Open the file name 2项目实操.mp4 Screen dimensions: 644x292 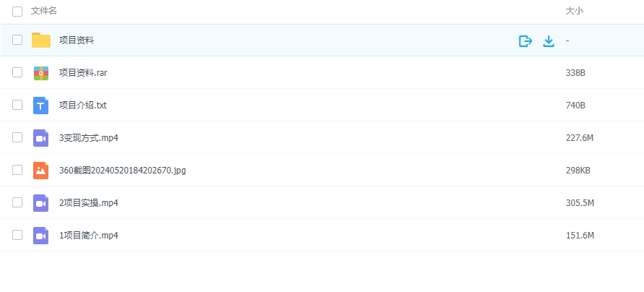[88, 203]
